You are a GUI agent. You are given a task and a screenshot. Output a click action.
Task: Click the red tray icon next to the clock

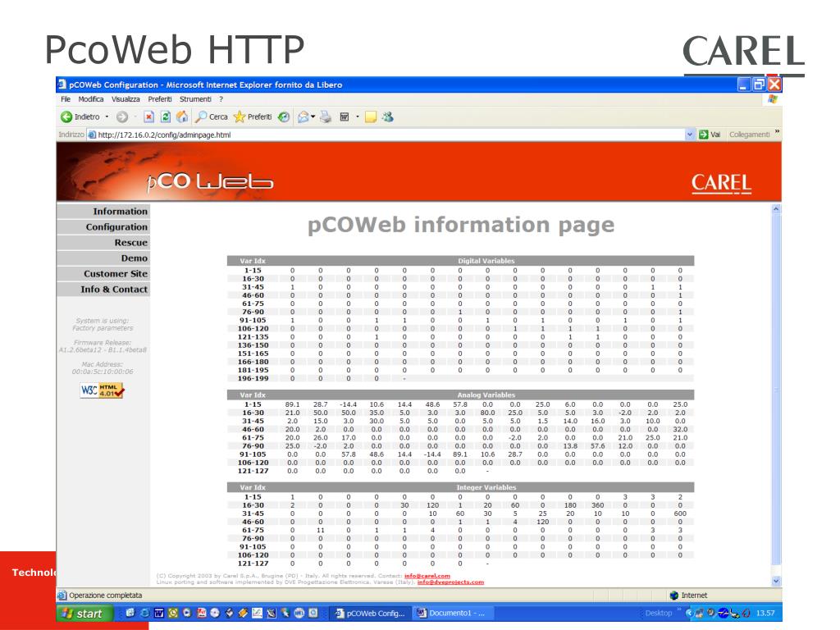[x=746, y=613]
